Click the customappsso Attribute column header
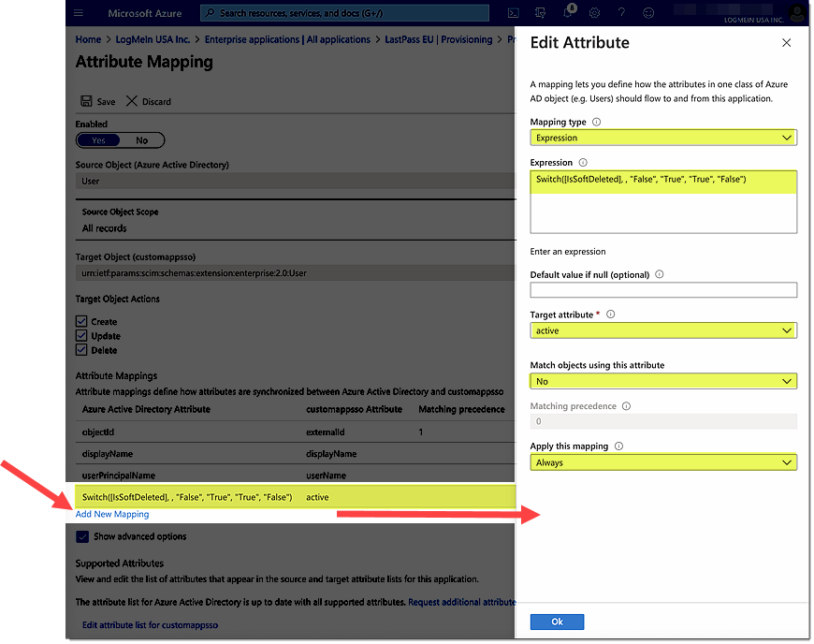 click(354, 409)
